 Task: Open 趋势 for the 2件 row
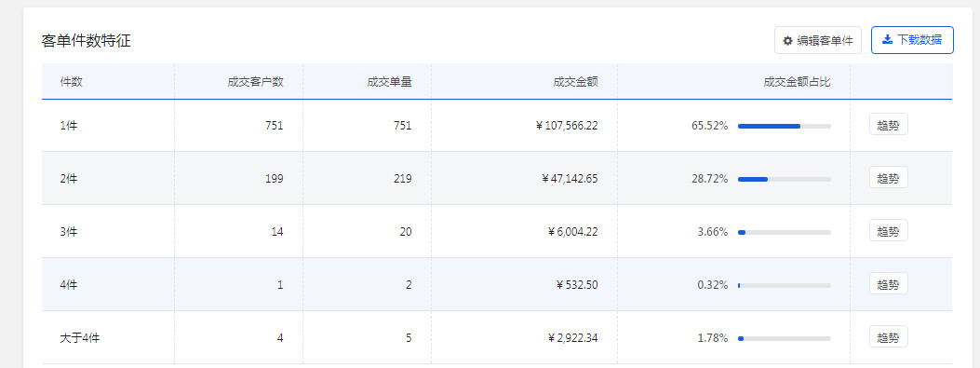click(x=888, y=178)
